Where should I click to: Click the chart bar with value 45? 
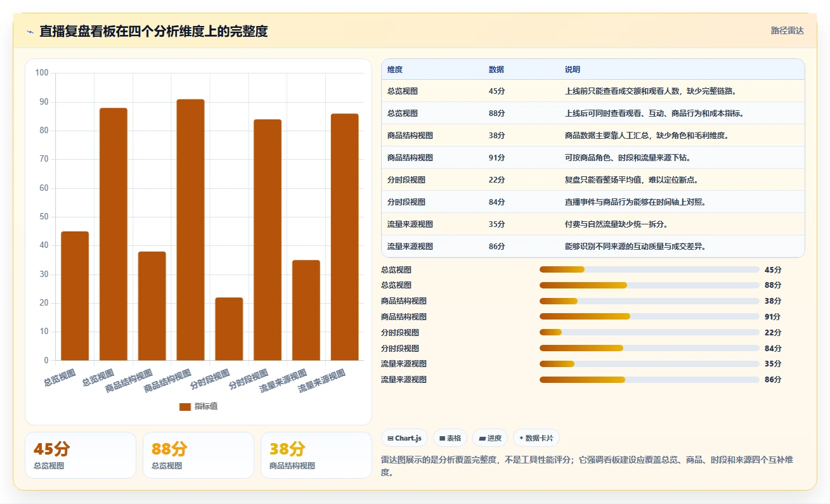[75, 296]
